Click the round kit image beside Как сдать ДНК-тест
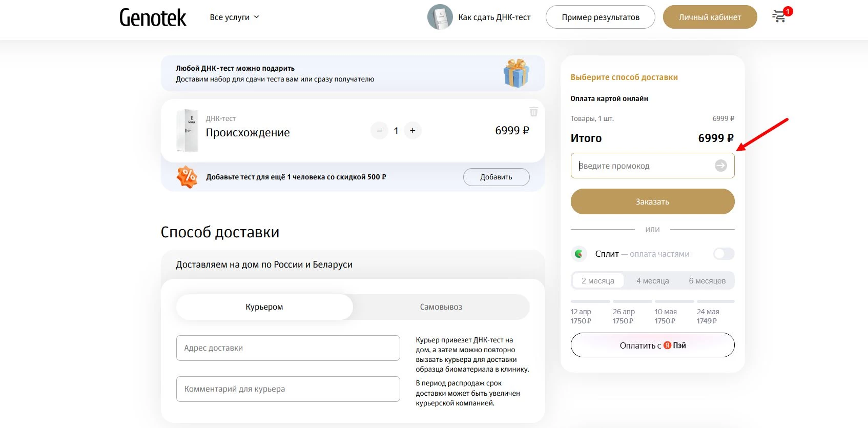This screenshot has width=868, height=428. click(440, 17)
